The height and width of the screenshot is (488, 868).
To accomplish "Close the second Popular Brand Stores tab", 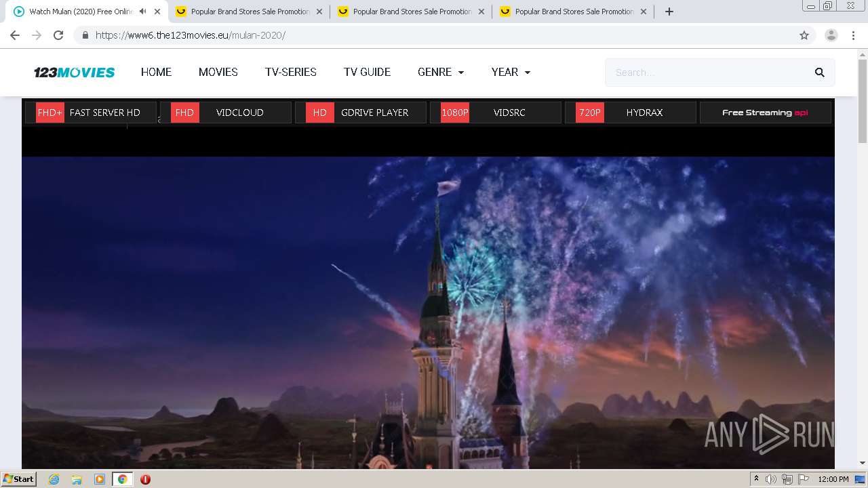I will pos(481,12).
